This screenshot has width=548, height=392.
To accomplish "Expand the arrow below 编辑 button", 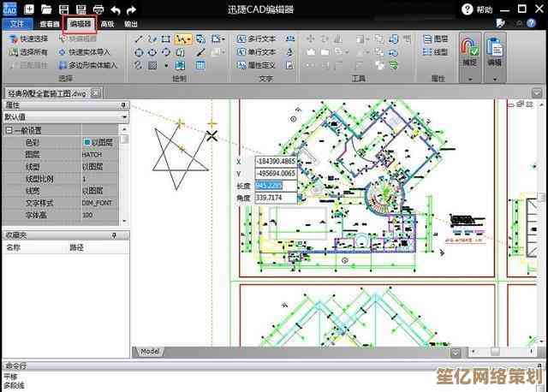I will pyautogui.click(x=494, y=79).
